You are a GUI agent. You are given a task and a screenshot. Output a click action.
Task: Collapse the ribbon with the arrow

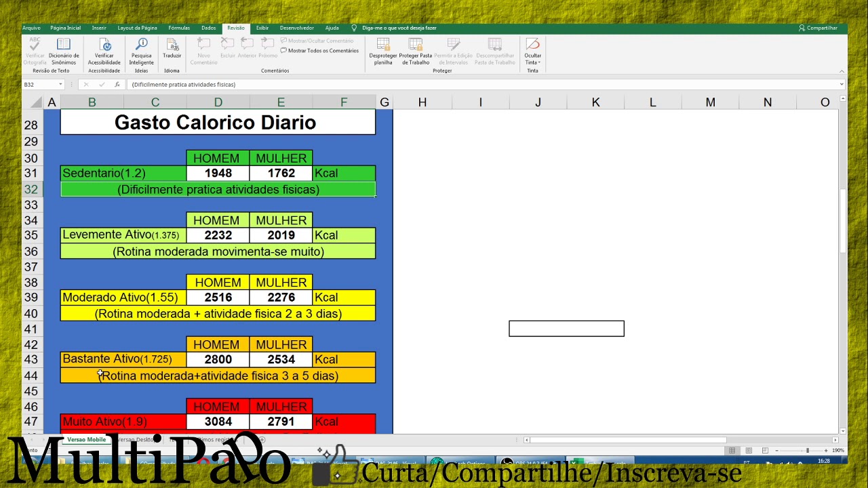click(x=842, y=70)
